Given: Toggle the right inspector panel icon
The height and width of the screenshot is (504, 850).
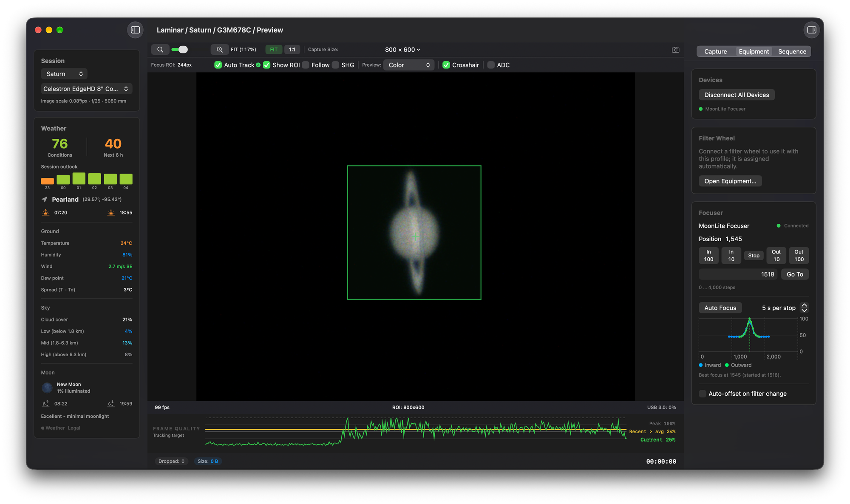Looking at the screenshot, I should pyautogui.click(x=811, y=30).
